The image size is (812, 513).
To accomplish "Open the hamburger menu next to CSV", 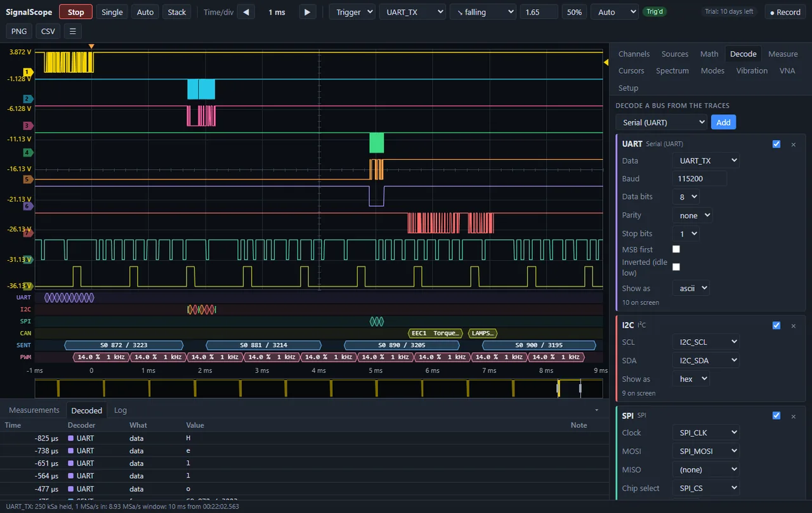I will click(72, 31).
